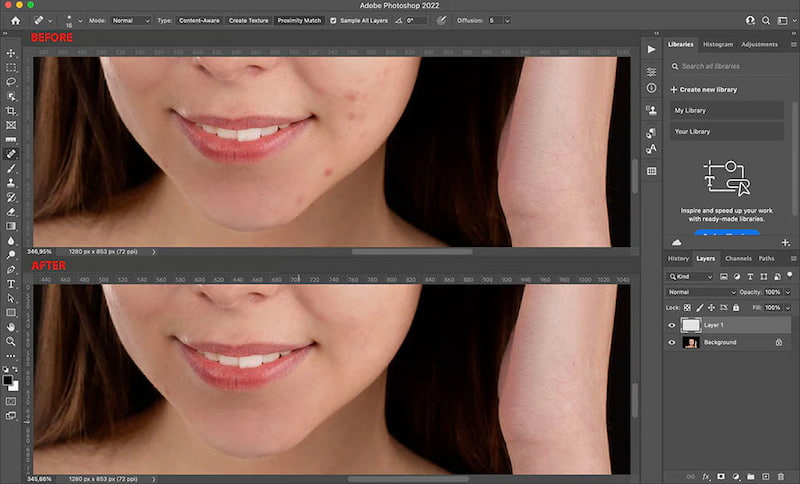
Task: Select the Pen tool
Action: pos(11,269)
